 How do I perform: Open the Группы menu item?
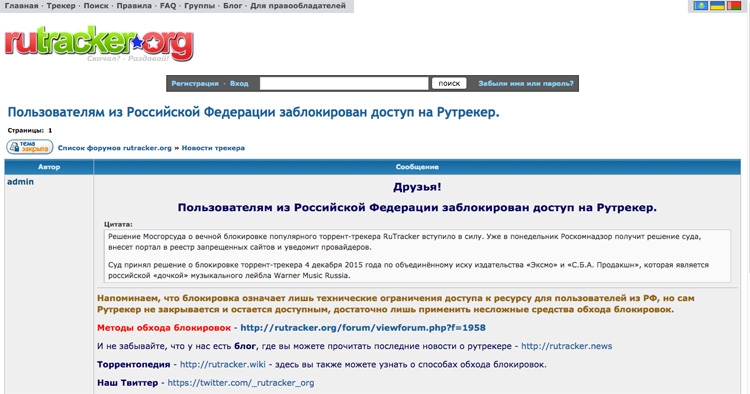click(x=199, y=6)
